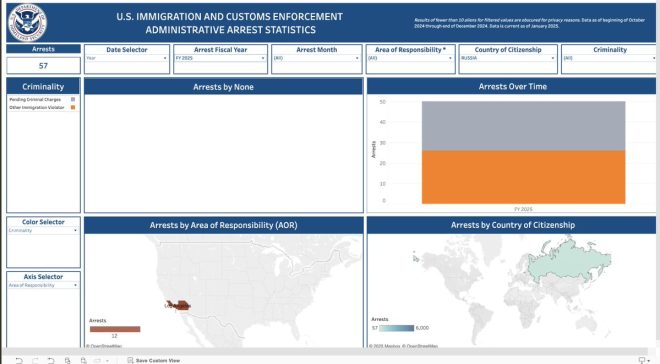Image resolution: width=660 pixels, height=364 pixels.
Task: Open the Area of Responsibility filter dropdown
Action: click(410, 58)
